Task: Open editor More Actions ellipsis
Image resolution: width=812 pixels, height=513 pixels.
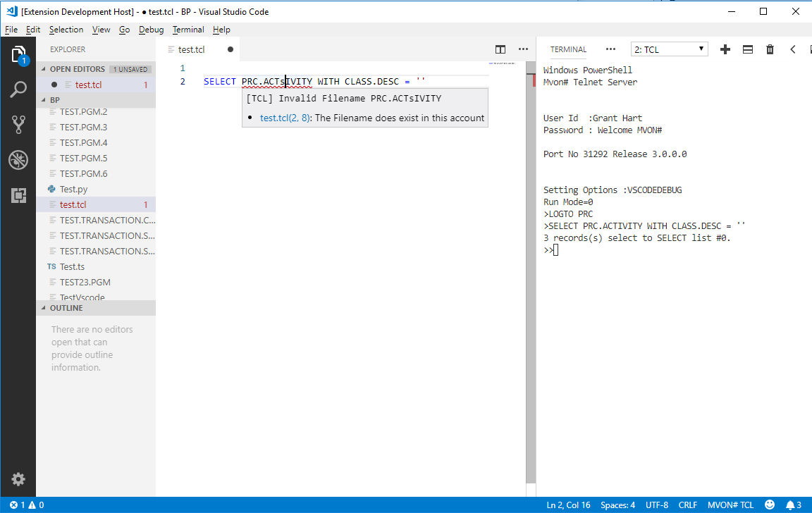Action: [x=523, y=49]
